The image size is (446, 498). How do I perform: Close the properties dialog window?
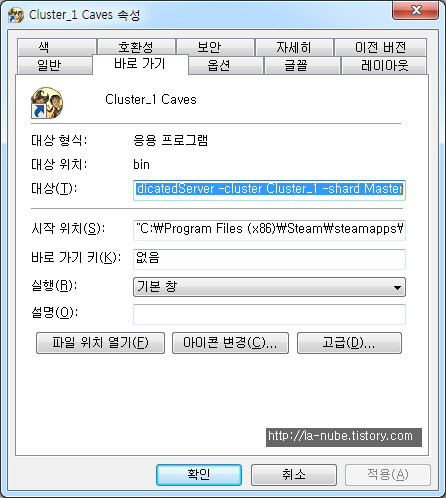[x=415, y=10]
